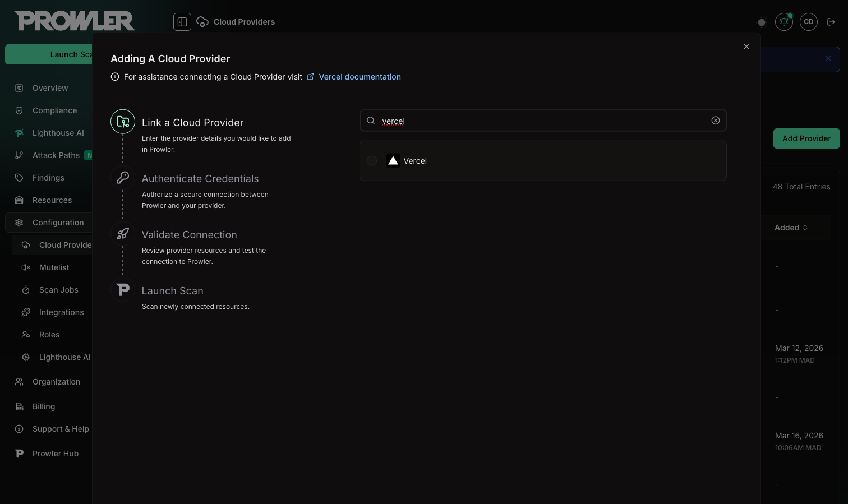
Task: Click the Link a Cloud Provider step icon
Action: pos(123,122)
